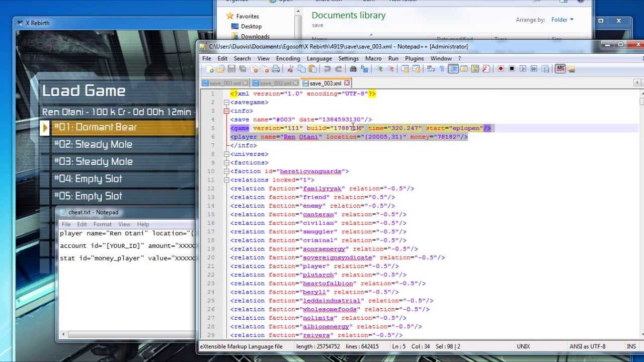The image size is (644, 362).
Task: Stop macro recording with square icon
Action: tap(512, 69)
